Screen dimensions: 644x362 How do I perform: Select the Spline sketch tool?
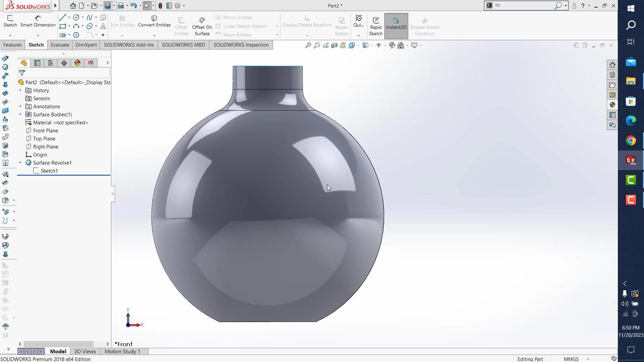point(89,17)
